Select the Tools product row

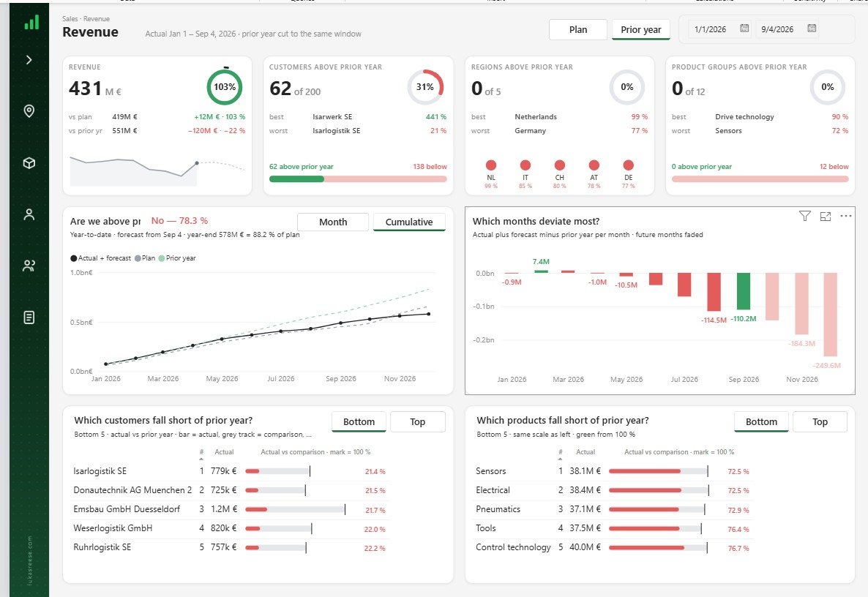613,528
